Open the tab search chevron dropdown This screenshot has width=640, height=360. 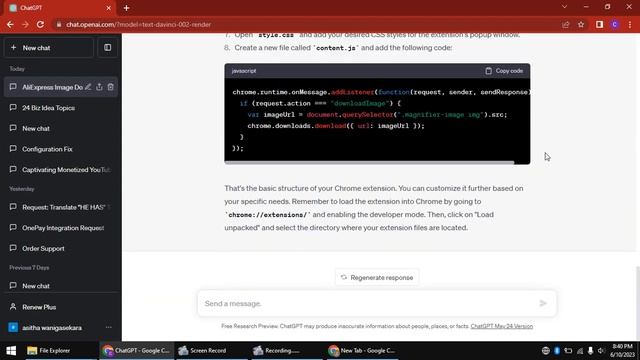tap(564, 7)
